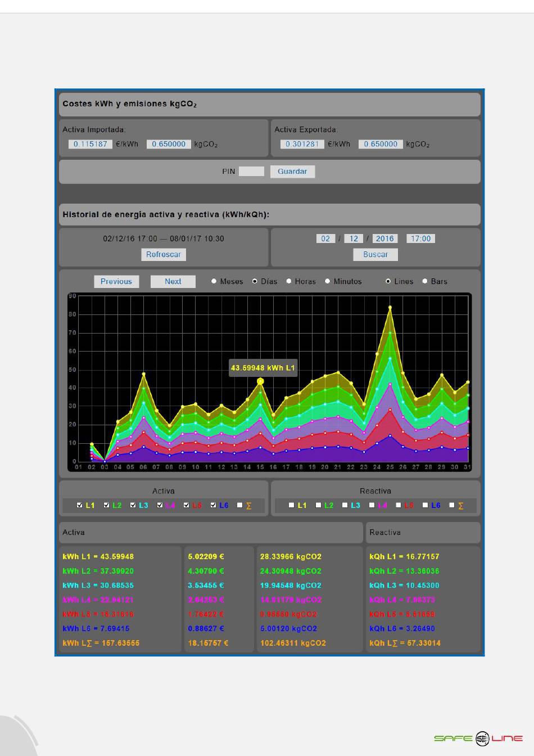Click the date range 02/12/16 17:00 — 08/01/17 10:30
Image resolution: width=534 pixels, height=756 pixels.
point(164,238)
